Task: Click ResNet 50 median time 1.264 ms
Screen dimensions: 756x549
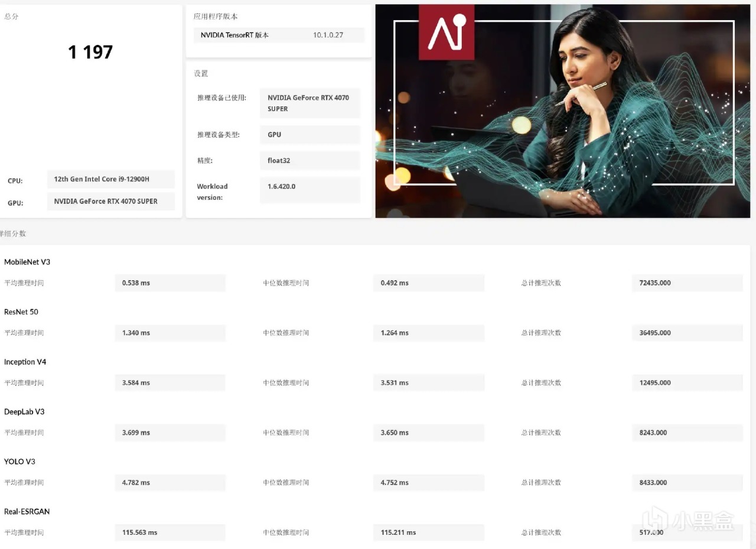Action: coord(429,333)
